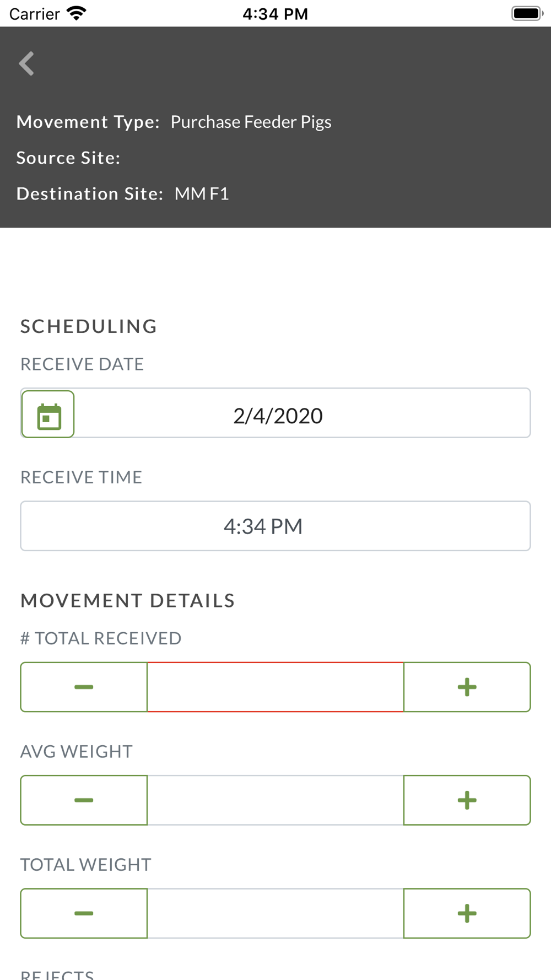This screenshot has width=551, height=980.
Task: Tap the Carrier text in status bar
Action: pos(34,14)
